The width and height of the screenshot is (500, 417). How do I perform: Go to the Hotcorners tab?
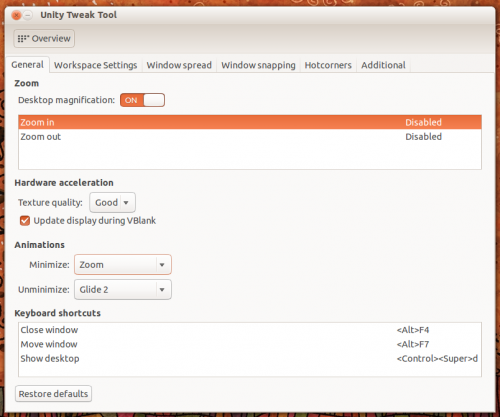(x=328, y=65)
